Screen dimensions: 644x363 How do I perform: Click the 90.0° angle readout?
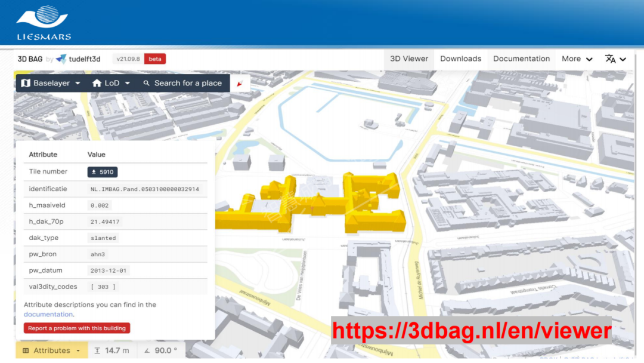coord(160,350)
